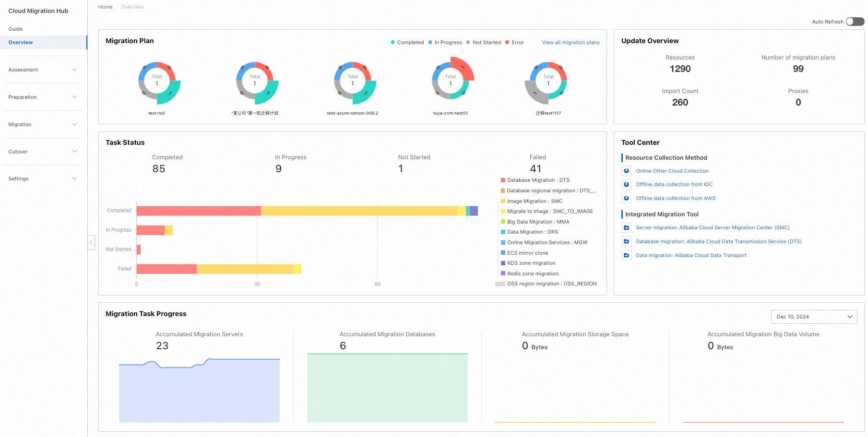Open Database migration DTS link
This screenshot has height=437, width=868.
click(718, 241)
